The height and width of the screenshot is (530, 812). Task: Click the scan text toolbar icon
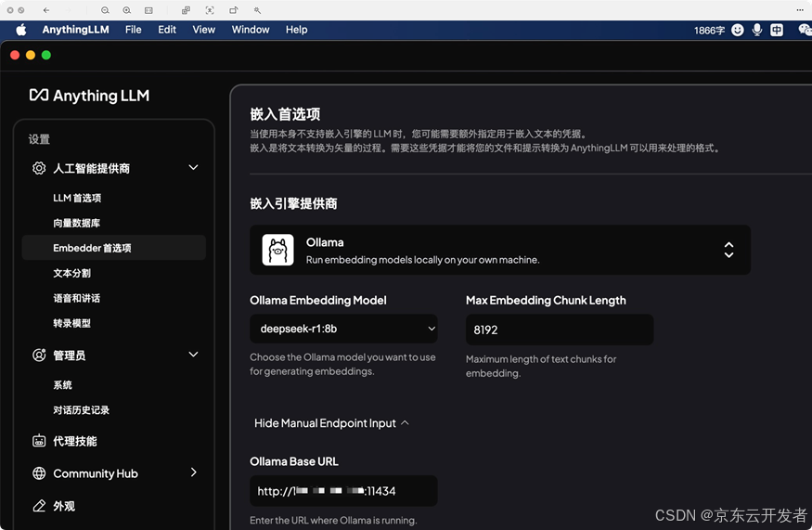pos(209,10)
